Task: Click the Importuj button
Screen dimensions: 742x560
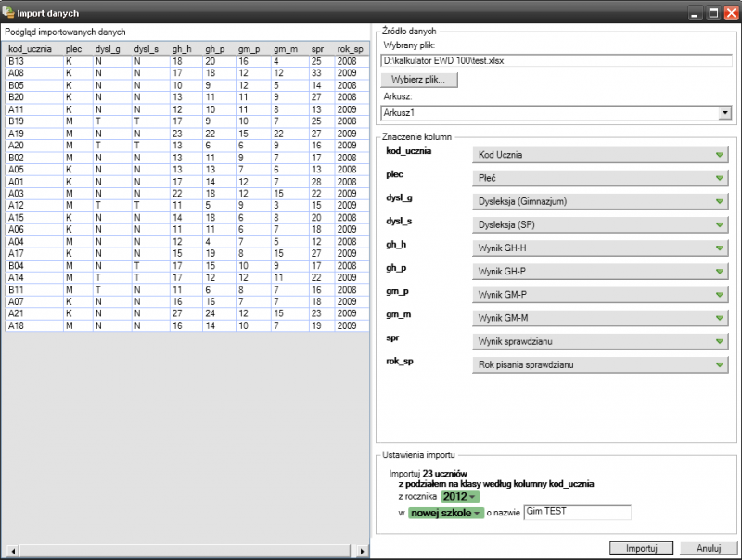Action: [641, 548]
